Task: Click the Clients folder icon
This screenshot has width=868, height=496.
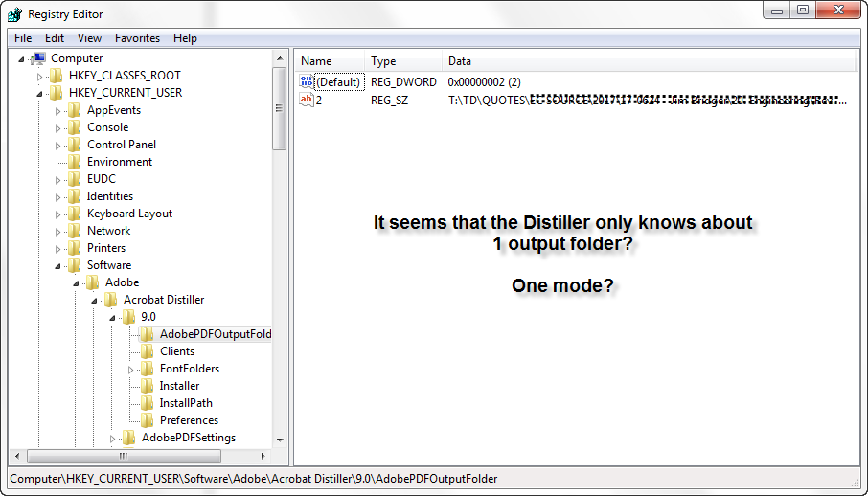Action: pyautogui.click(x=147, y=351)
